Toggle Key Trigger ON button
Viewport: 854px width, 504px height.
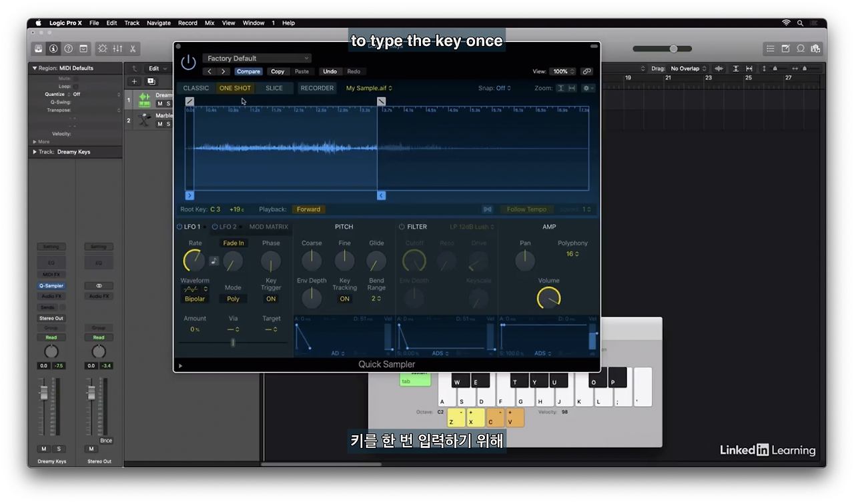click(271, 299)
